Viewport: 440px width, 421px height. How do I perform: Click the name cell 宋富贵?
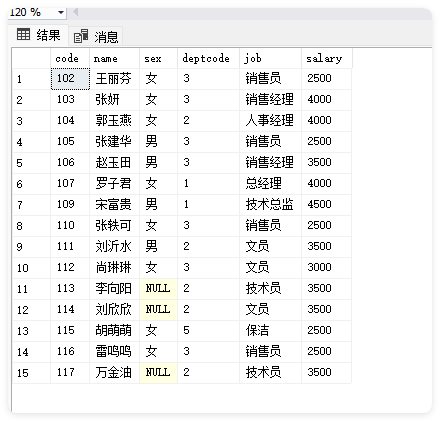(x=114, y=205)
